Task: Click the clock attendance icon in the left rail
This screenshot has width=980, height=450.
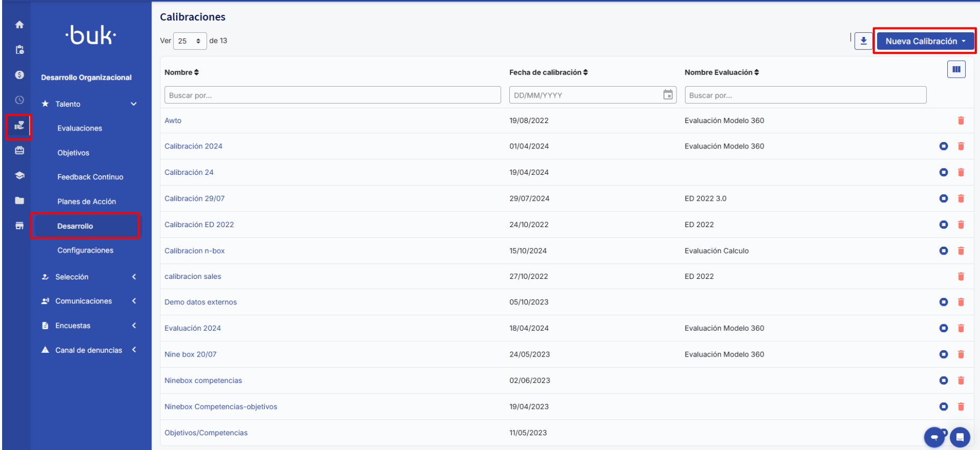Action: (x=20, y=100)
